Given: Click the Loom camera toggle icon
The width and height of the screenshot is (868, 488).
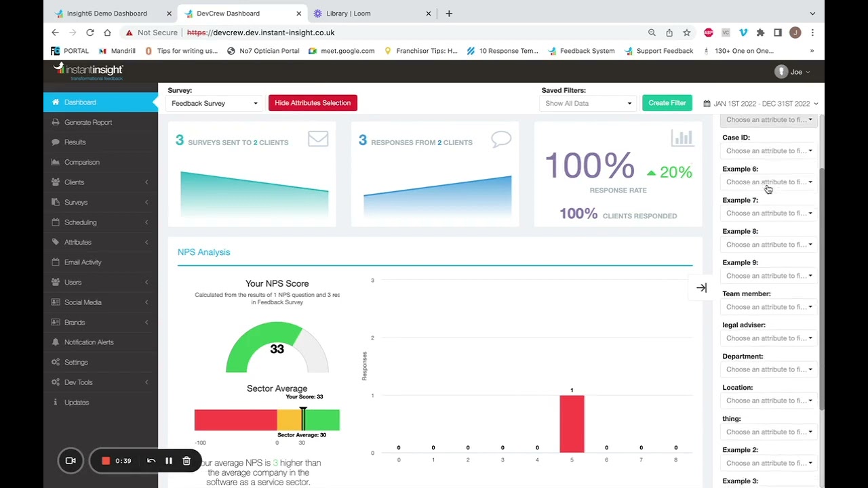Looking at the screenshot, I should [x=71, y=461].
